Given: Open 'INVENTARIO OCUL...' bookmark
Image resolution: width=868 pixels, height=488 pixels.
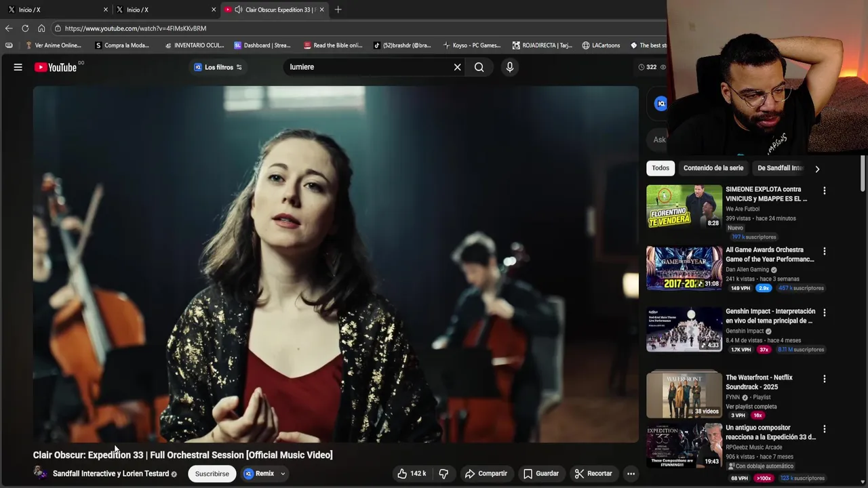Looking at the screenshot, I should (194, 45).
